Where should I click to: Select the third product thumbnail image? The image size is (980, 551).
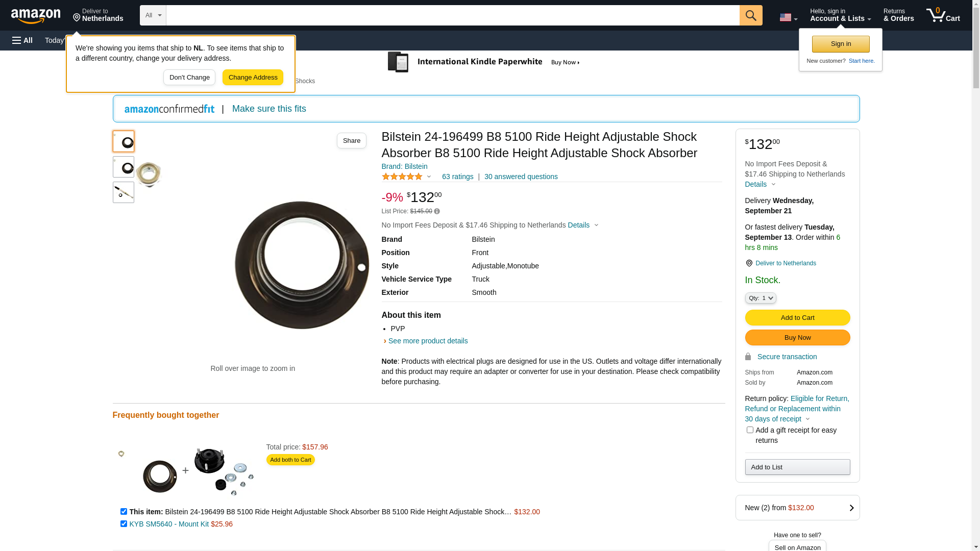click(x=124, y=192)
